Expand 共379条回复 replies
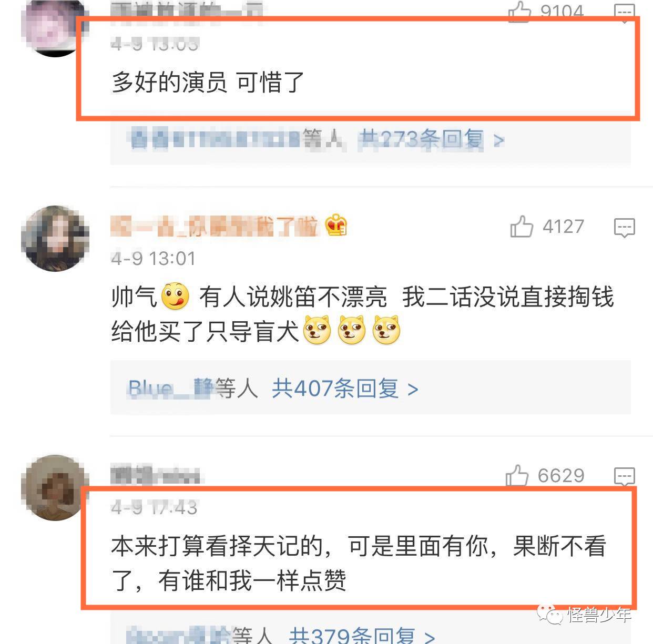The width and height of the screenshot is (653, 644). pyautogui.click(x=362, y=635)
